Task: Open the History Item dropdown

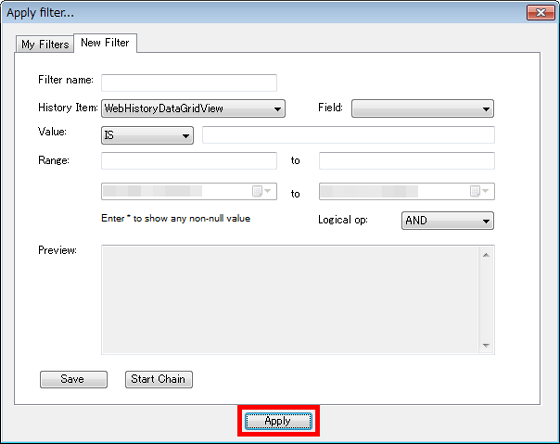Action: point(193,109)
